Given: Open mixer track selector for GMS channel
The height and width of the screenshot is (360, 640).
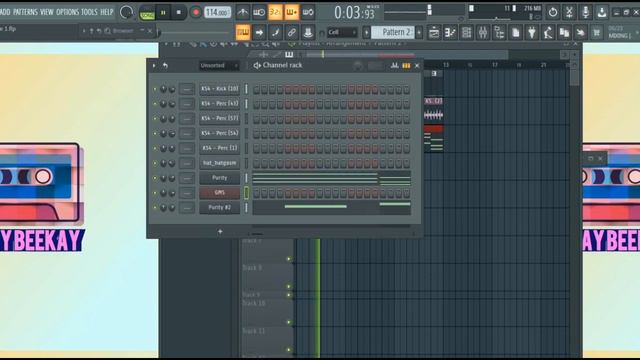Looking at the screenshot, I should [187, 193].
